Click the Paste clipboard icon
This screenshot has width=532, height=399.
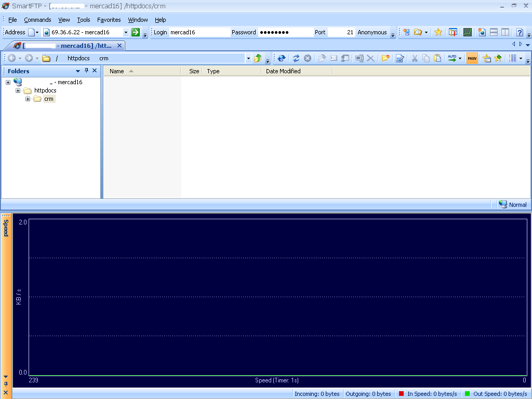click(437, 58)
